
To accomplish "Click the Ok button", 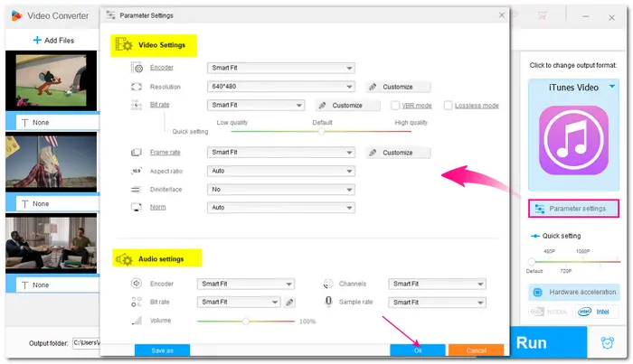I will coord(417,350).
